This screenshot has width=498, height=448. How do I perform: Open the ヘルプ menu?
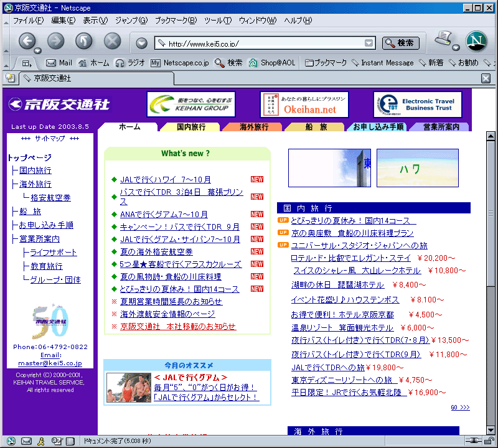[x=298, y=21]
